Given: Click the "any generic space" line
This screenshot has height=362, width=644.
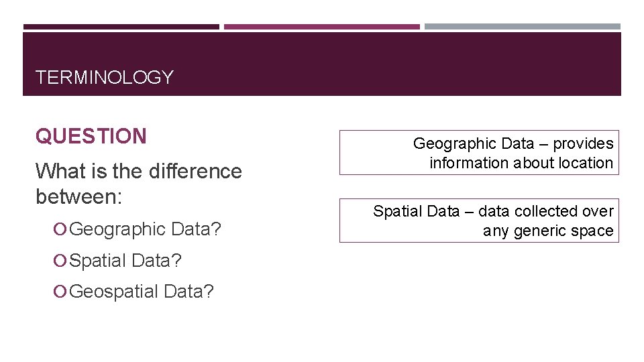Looking at the screenshot, I should pyautogui.click(x=548, y=231).
